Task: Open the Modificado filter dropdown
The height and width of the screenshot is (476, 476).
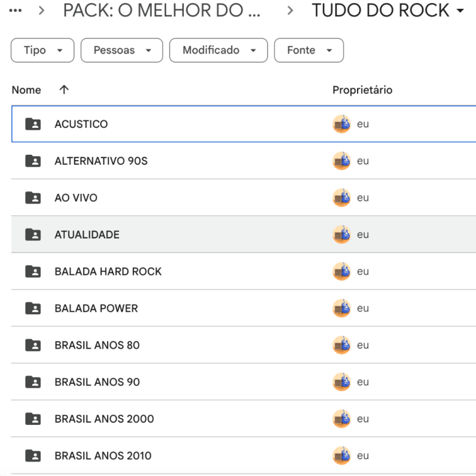Action: 219,50
